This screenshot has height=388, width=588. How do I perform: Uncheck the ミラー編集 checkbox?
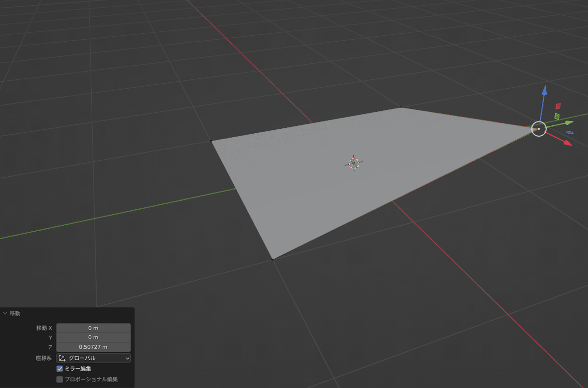(x=60, y=368)
